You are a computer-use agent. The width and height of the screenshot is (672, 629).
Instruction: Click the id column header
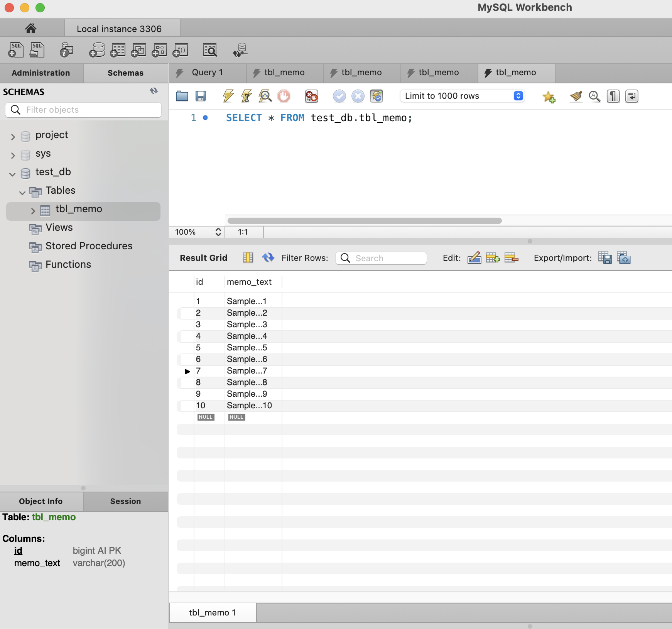click(x=209, y=282)
